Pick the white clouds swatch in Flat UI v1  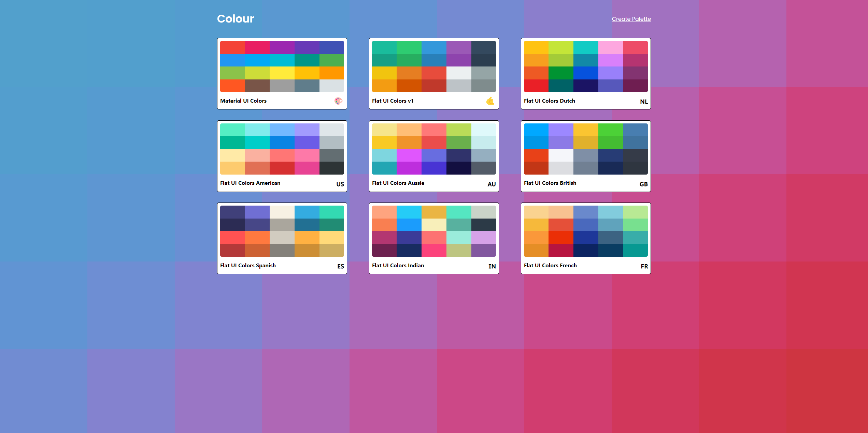[x=459, y=73]
